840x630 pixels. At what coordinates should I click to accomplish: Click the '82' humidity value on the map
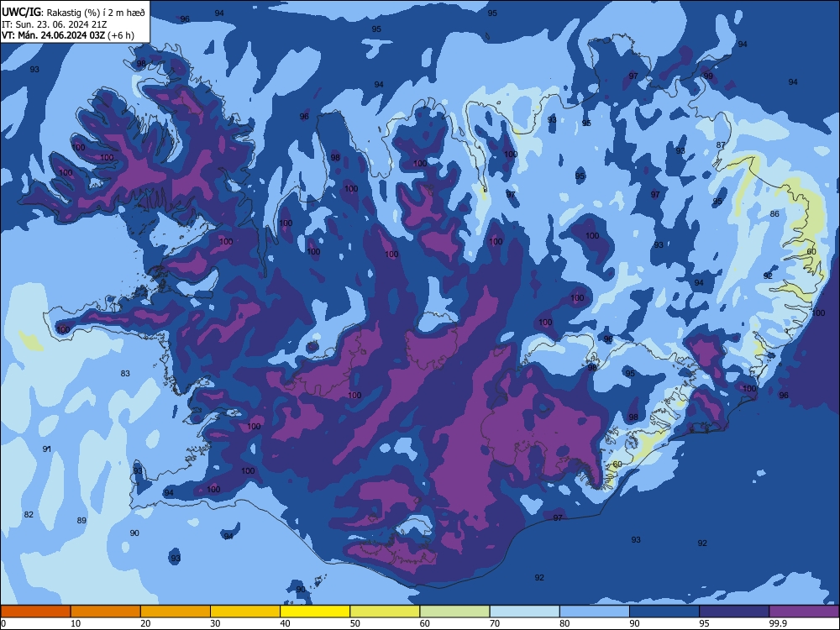click(x=29, y=514)
